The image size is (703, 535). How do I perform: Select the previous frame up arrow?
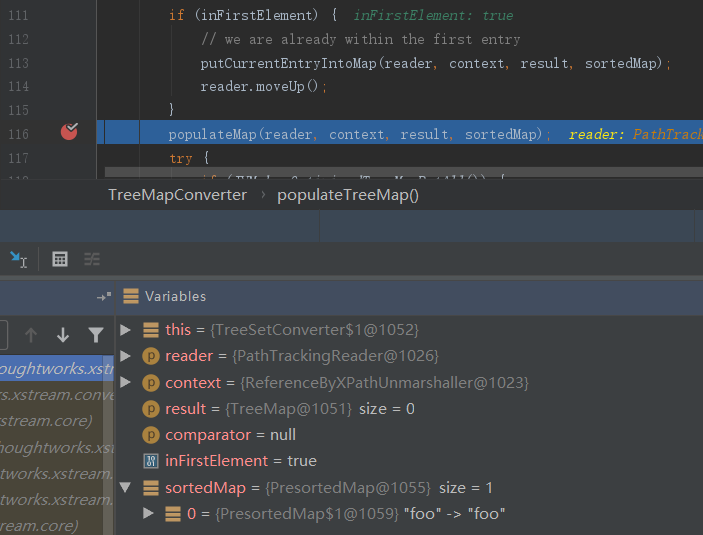[x=31, y=335]
